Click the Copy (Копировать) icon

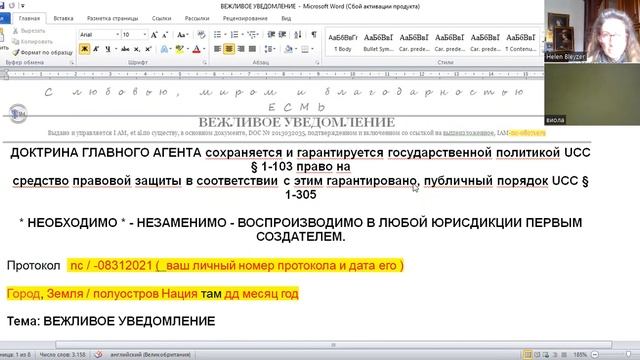(x=16, y=41)
